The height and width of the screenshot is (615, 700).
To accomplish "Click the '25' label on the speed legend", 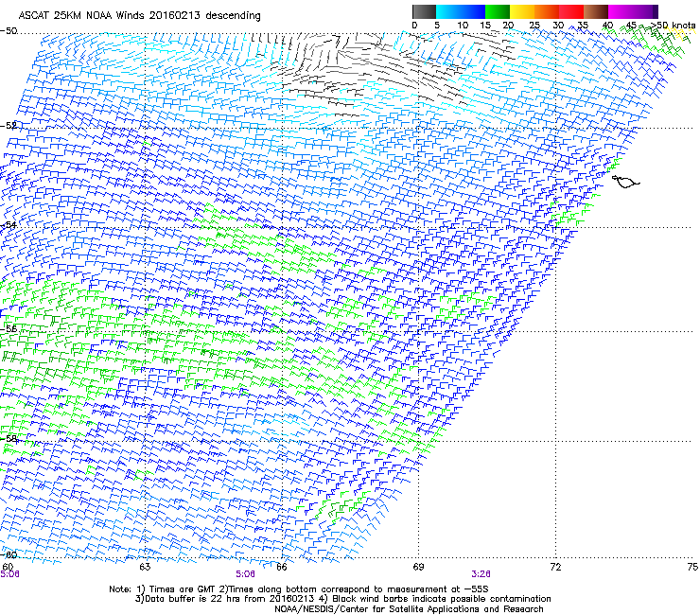I will (534, 26).
